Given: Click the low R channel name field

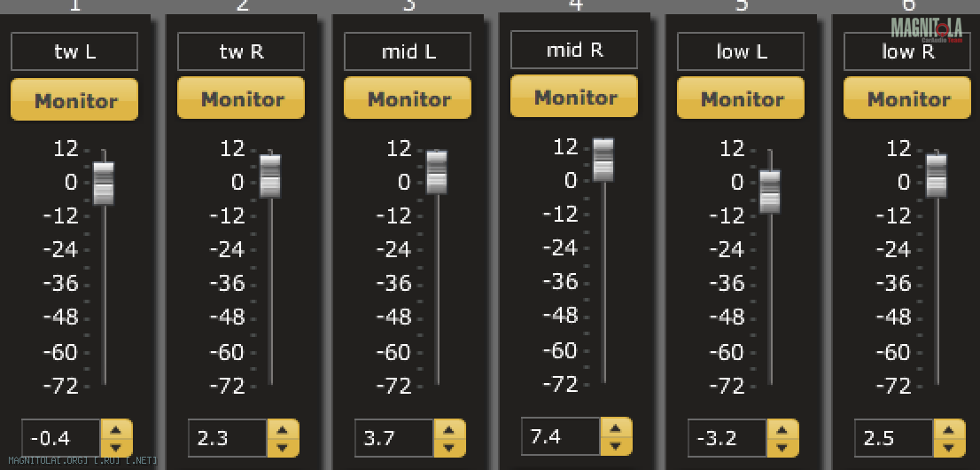Looking at the screenshot, I should [x=907, y=51].
